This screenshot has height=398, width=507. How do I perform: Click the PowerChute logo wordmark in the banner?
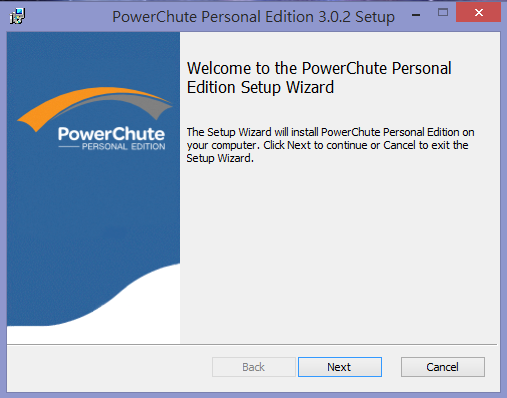(111, 134)
